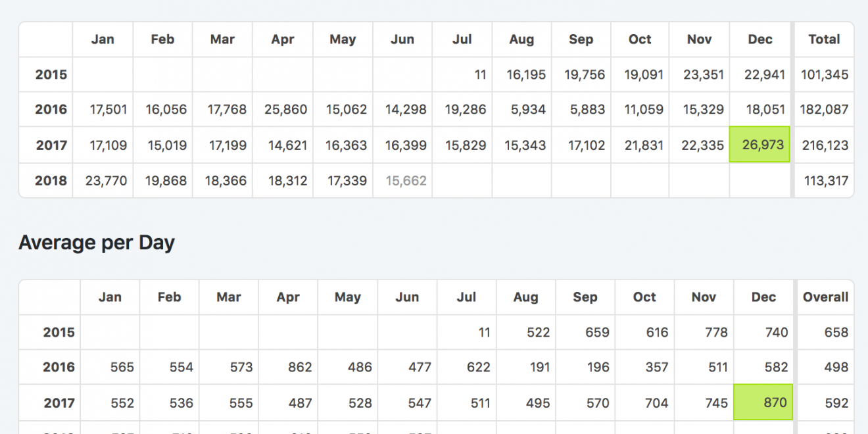The height and width of the screenshot is (434, 868).
Task: Select the 2018 total value 113,317
Action: (x=826, y=180)
